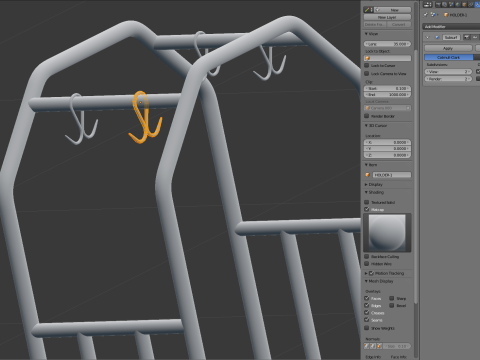Uncheck the Creases overlay checkbox
The height and width of the screenshot is (360, 480).
click(x=367, y=313)
